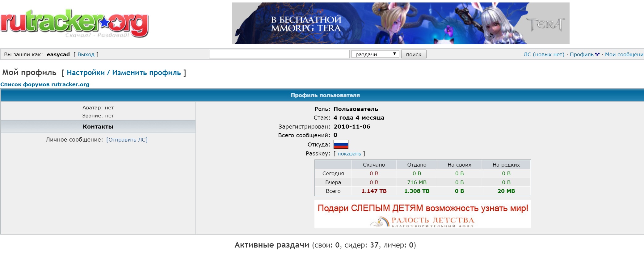Screen dimensions: 644x267
Task: Open the blind children charity banner
Action: 423,214
